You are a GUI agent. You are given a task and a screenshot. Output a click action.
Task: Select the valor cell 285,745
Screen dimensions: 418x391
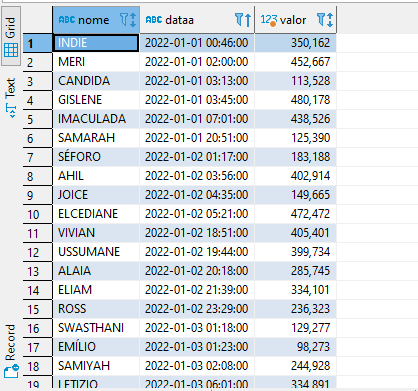pos(296,271)
